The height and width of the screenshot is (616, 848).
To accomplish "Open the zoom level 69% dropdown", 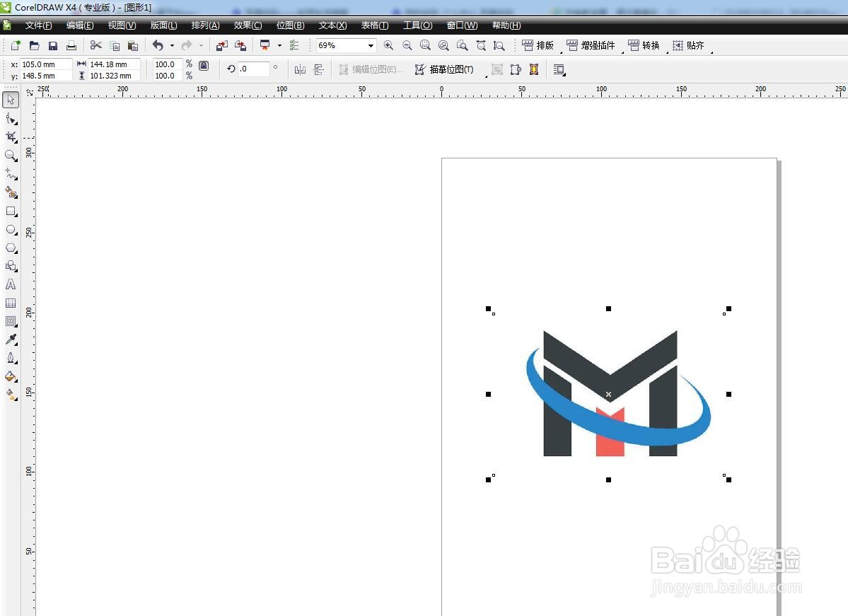I will pyautogui.click(x=369, y=45).
